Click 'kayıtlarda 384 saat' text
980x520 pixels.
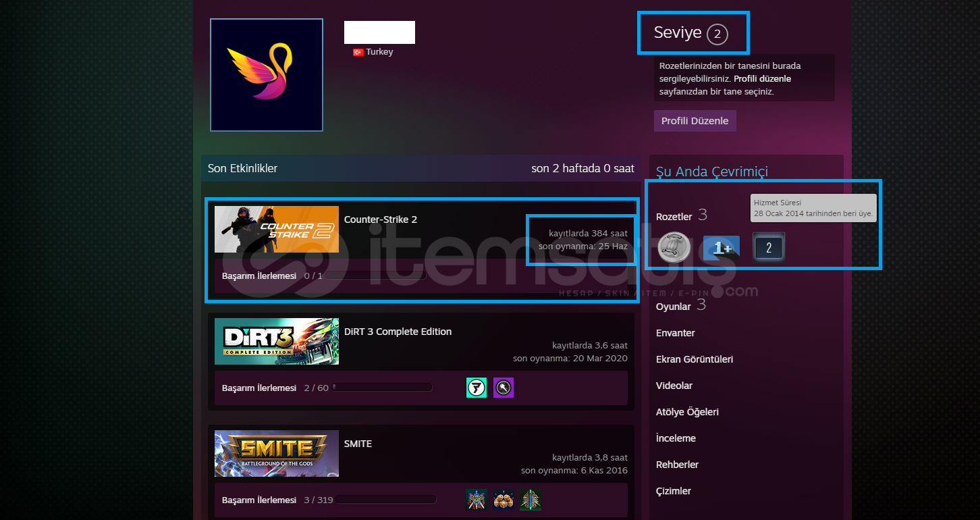click(588, 233)
